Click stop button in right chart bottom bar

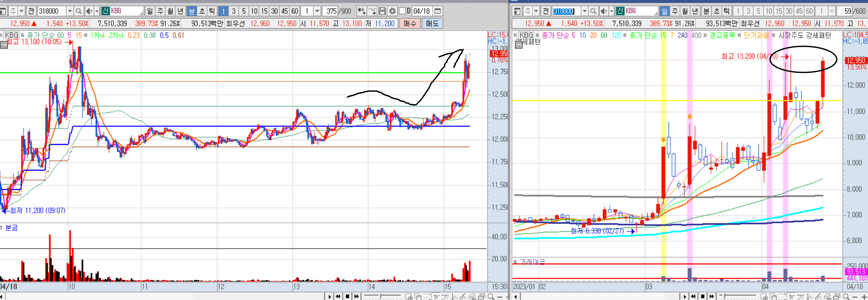tap(702, 297)
